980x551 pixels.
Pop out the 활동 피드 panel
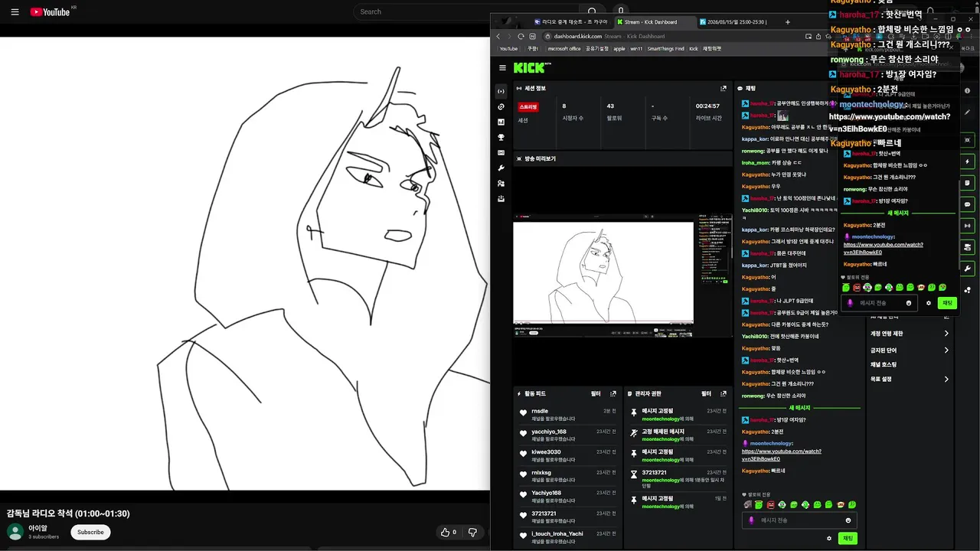tap(613, 393)
